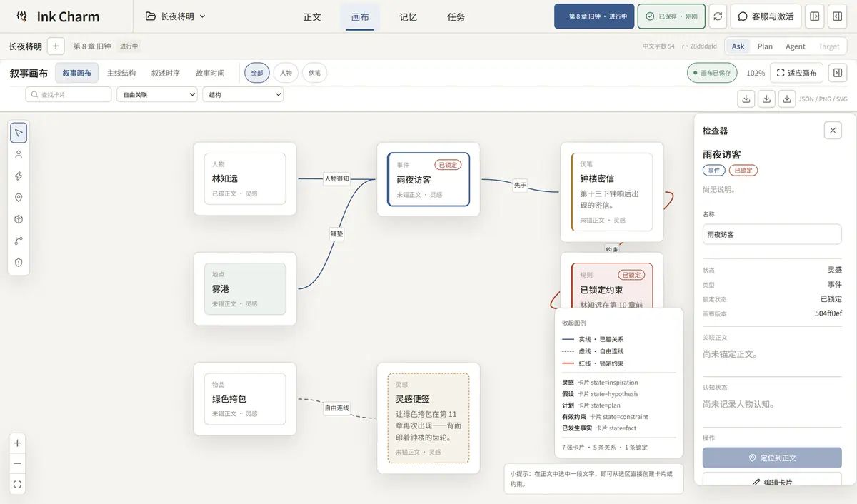This screenshot has width=857, height=504.
Task: Click the search magnifier in 查找卡片 box
Action: coord(34,94)
